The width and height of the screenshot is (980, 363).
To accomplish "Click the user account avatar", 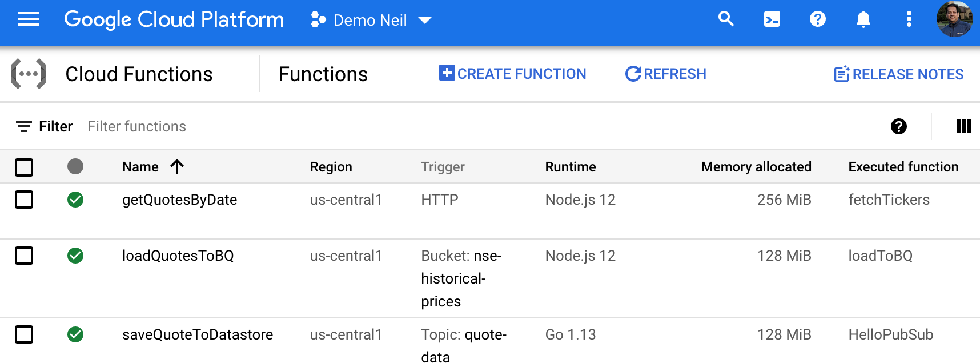I will coord(954,19).
